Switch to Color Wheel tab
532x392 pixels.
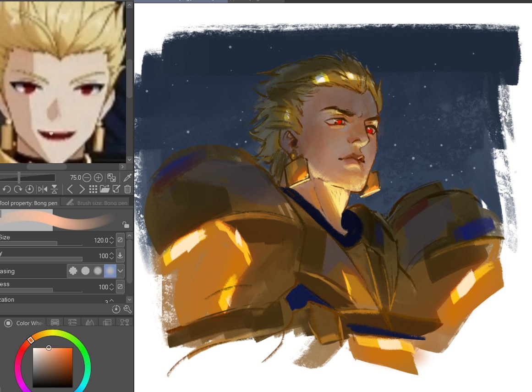(23, 323)
